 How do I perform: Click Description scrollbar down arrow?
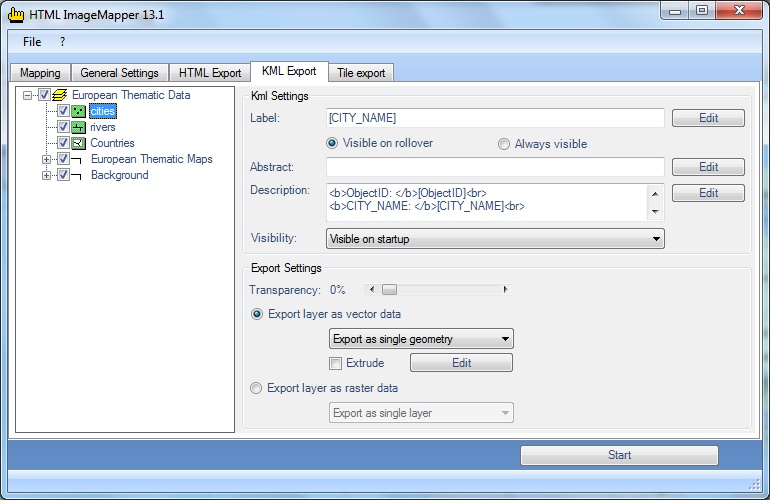[x=655, y=212]
